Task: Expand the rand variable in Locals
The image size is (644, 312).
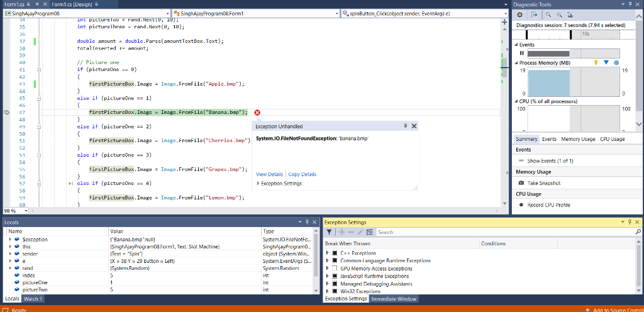Action: point(10,268)
